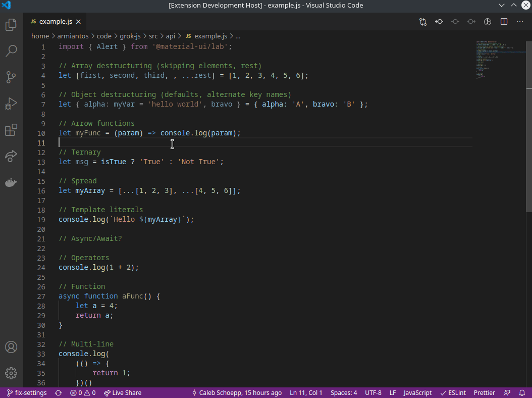Click the title bar chevron-up button
The height and width of the screenshot is (398, 532).
pyautogui.click(x=514, y=5)
